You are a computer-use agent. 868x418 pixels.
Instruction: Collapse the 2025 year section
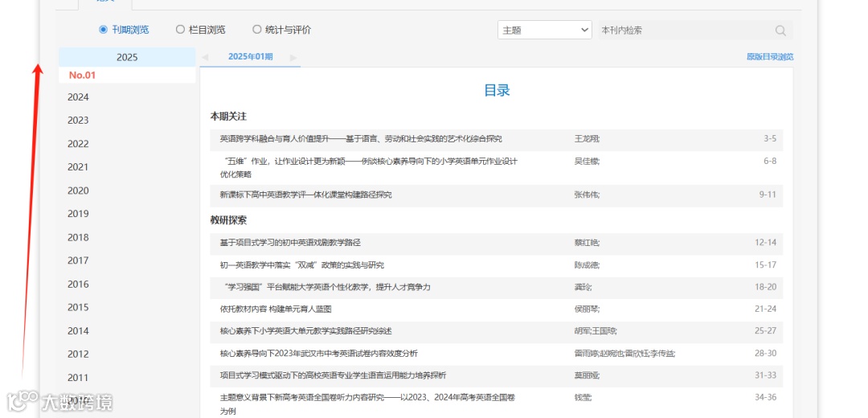coord(127,57)
